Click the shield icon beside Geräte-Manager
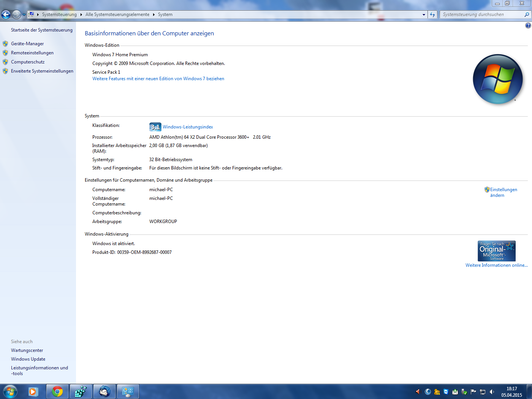 click(5, 44)
